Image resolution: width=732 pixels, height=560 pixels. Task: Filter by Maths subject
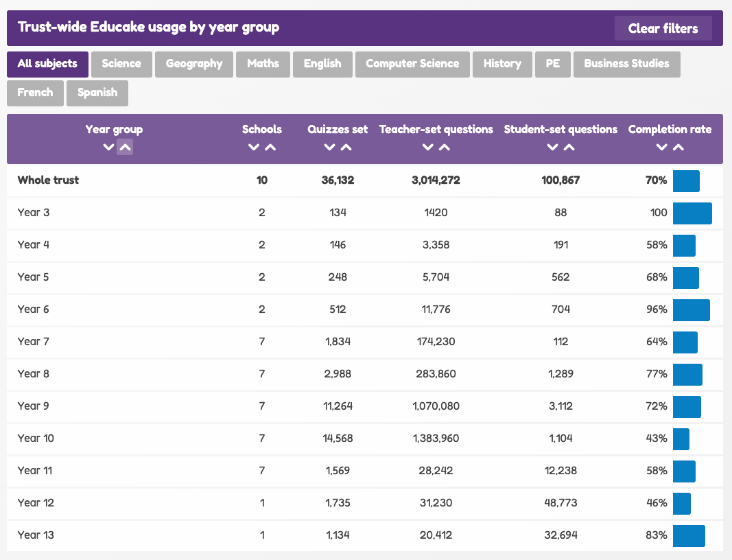coord(263,64)
